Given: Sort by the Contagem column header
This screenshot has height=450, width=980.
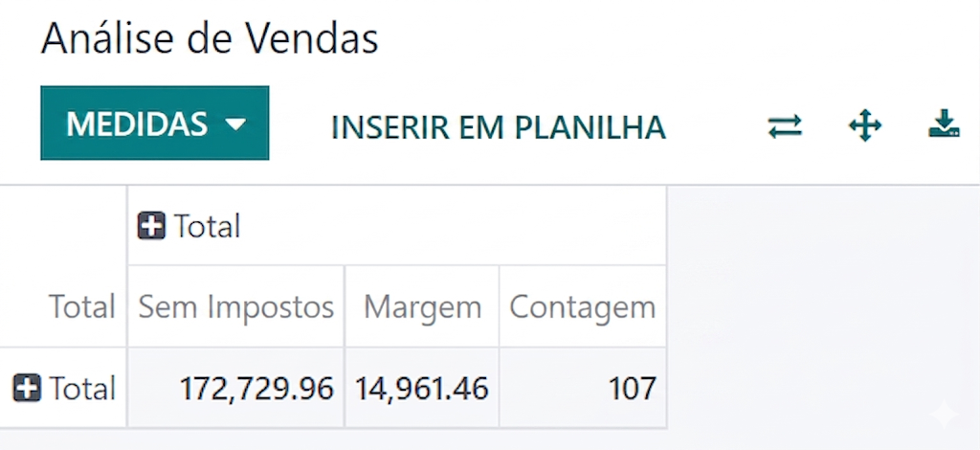Looking at the screenshot, I should [x=582, y=307].
